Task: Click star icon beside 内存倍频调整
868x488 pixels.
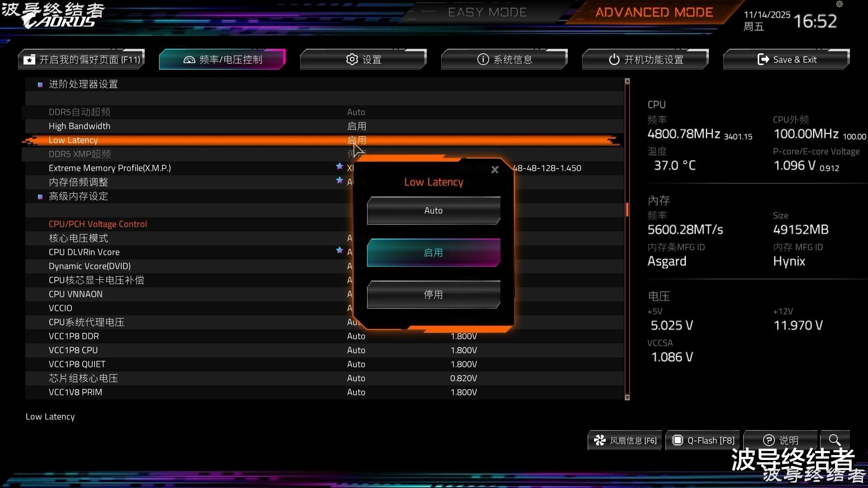Action: 340,180
